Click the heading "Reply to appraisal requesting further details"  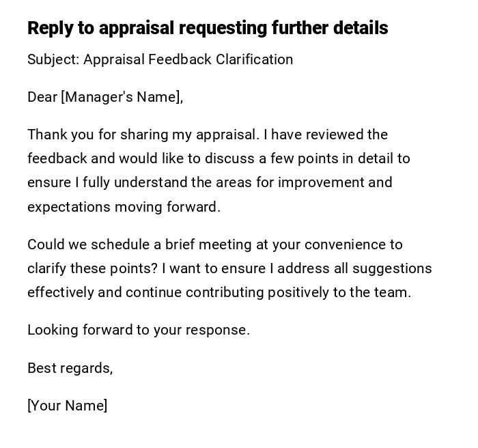point(208,28)
